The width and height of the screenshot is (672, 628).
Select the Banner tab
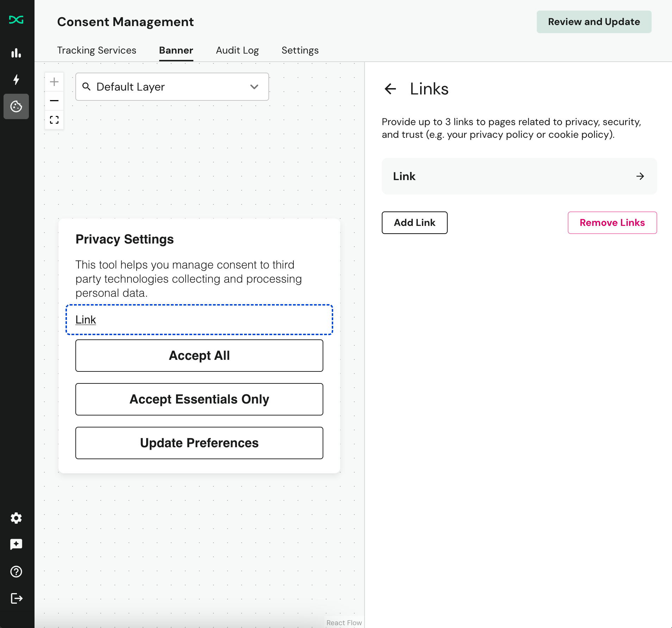[x=176, y=50]
